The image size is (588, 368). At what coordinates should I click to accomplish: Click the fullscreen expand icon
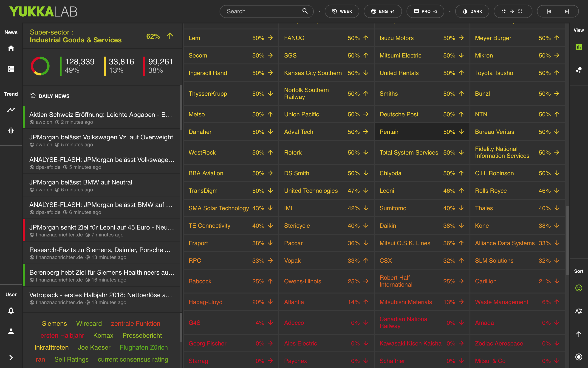coord(520,11)
